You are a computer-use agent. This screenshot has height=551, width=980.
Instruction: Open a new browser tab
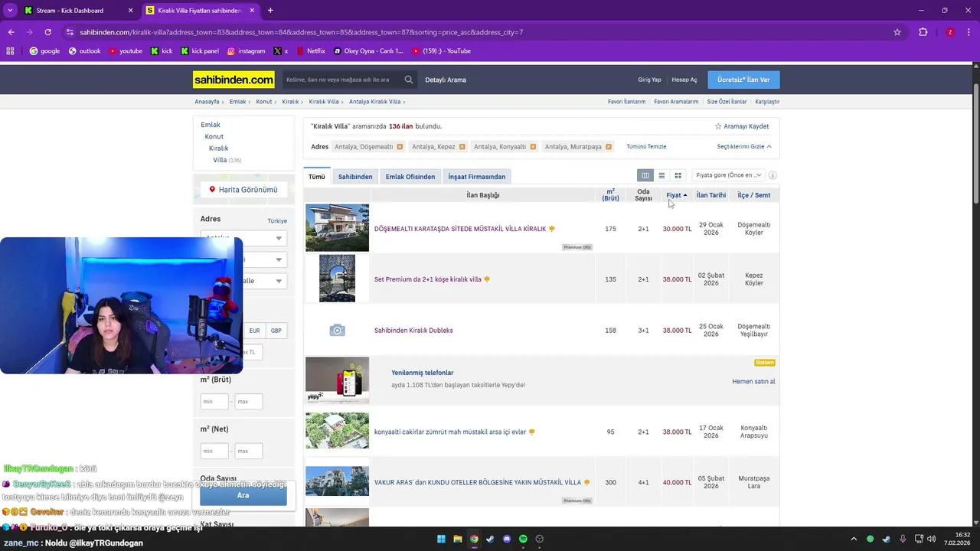(270, 11)
